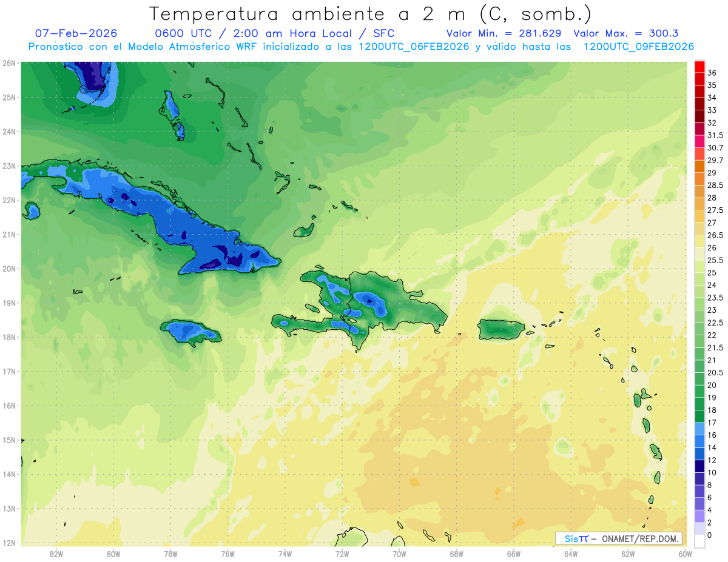
Task: Click the orange legend swatch between 29 and 29.7
Action: pos(699,166)
